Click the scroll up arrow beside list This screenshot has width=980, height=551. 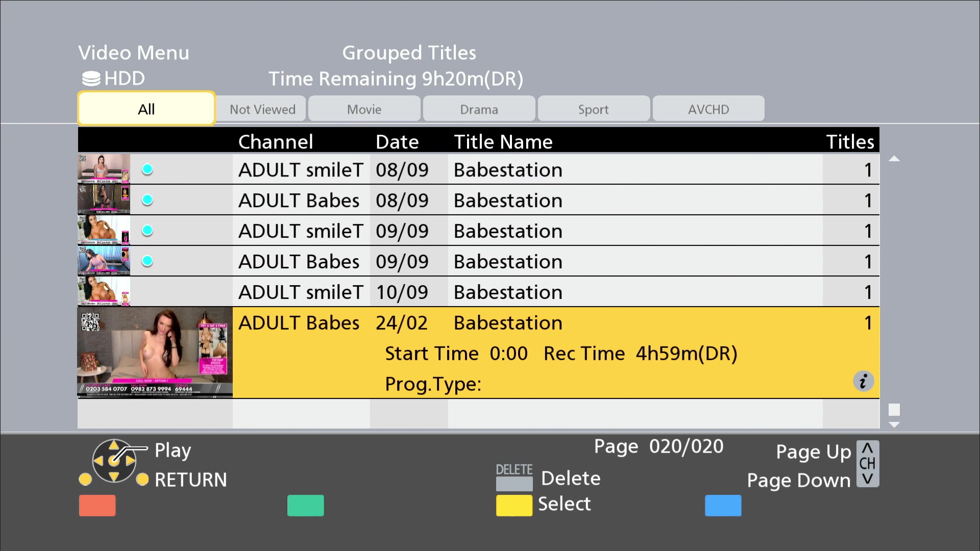[894, 159]
